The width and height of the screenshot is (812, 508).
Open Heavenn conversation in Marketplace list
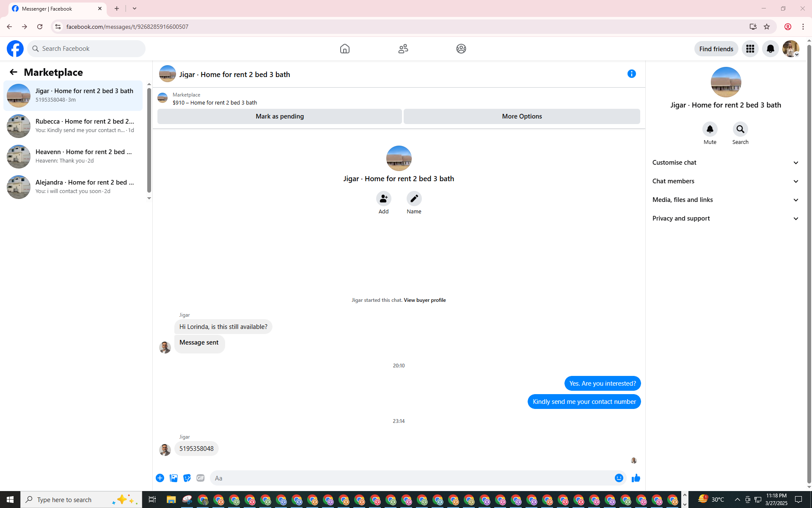pyautogui.click(x=73, y=157)
